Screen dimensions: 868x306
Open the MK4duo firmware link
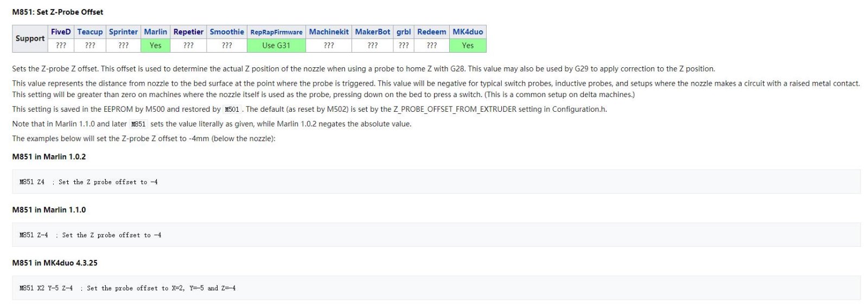(x=468, y=32)
